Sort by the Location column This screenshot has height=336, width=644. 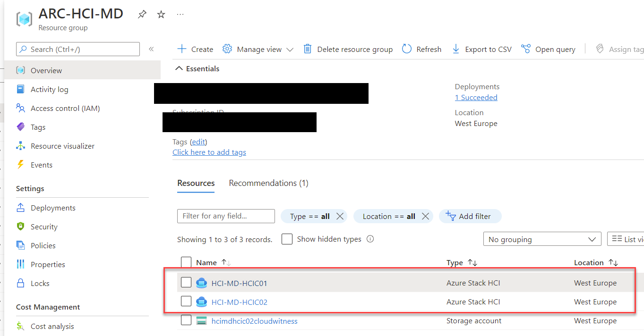click(x=596, y=262)
